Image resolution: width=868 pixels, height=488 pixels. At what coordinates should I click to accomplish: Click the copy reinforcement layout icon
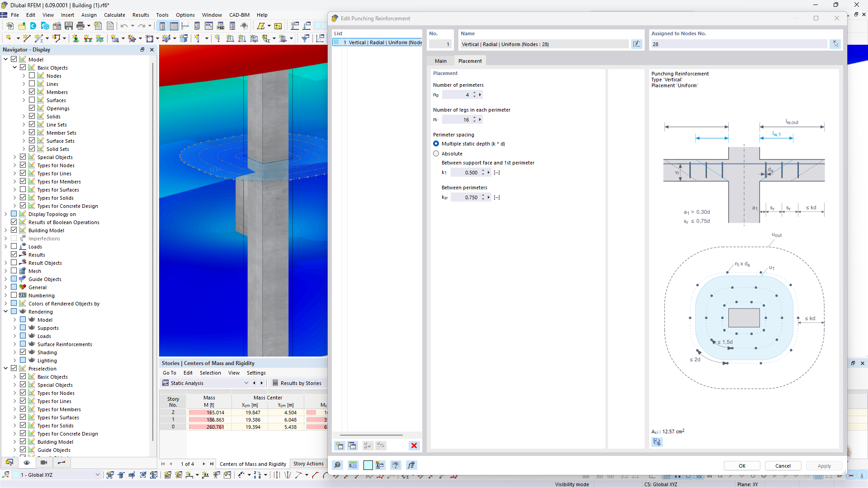coord(353,445)
